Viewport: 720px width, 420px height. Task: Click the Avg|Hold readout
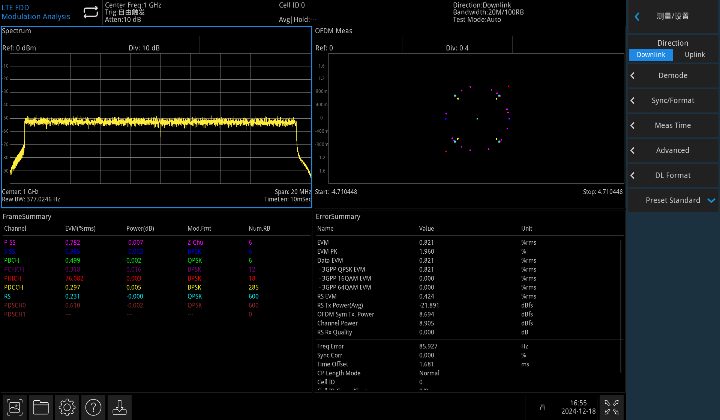(298, 20)
